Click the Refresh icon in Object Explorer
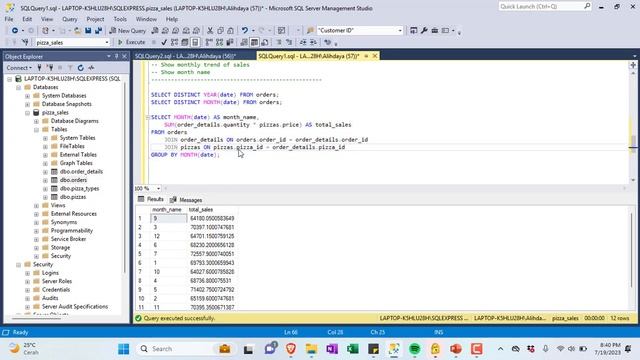This screenshot has height=360, width=640. 80,68
